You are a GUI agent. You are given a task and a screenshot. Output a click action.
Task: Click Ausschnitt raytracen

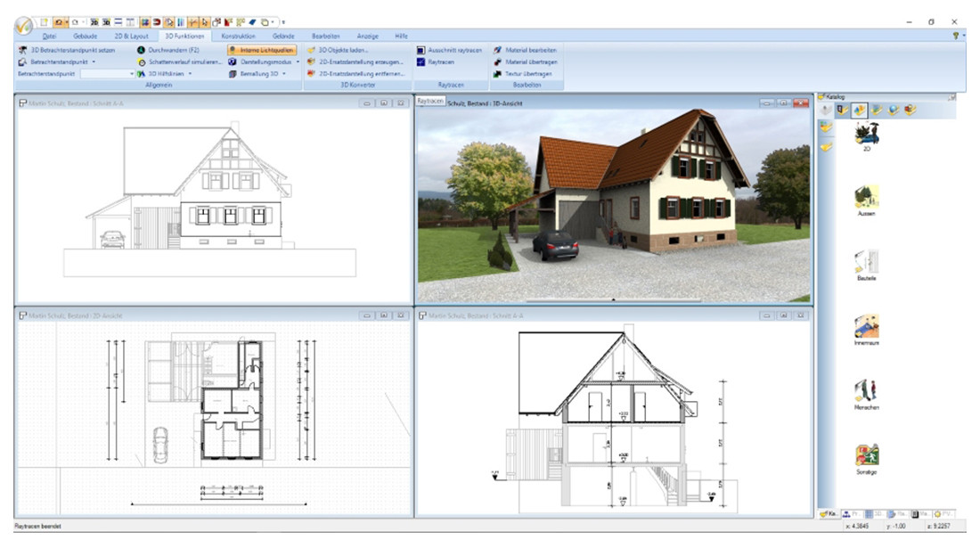pyautogui.click(x=449, y=50)
